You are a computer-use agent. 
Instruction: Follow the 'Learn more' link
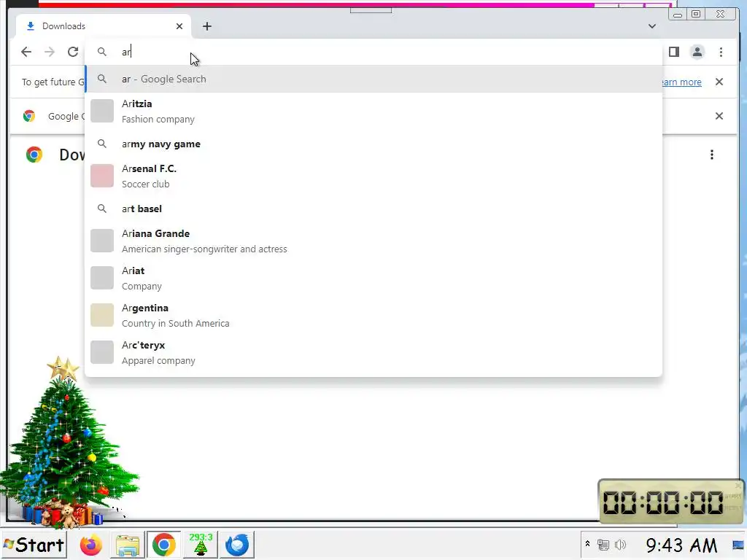pyautogui.click(x=682, y=82)
